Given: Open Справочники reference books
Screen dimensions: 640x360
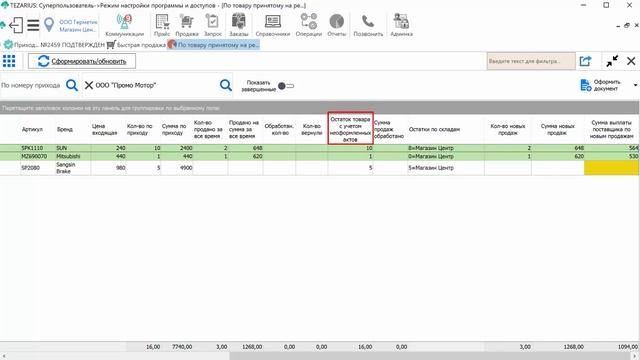Looking at the screenshot, I should point(273,25).
